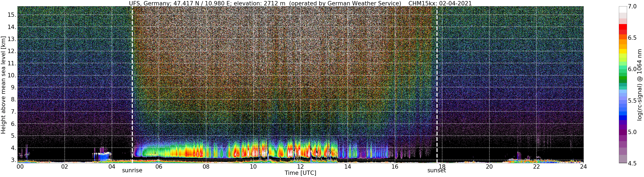644x177 pixels.
Task: Click the "Time [UTC]" axis label
Action: point(300,173)
